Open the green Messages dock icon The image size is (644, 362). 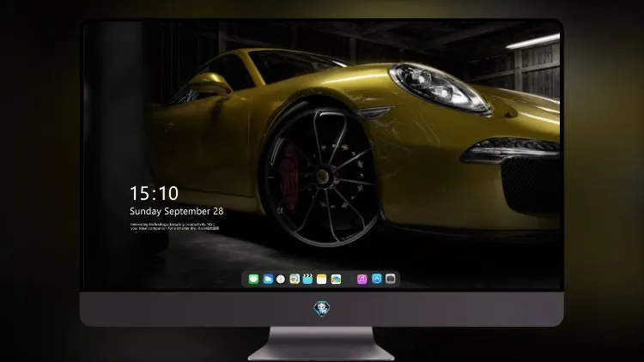253,279
